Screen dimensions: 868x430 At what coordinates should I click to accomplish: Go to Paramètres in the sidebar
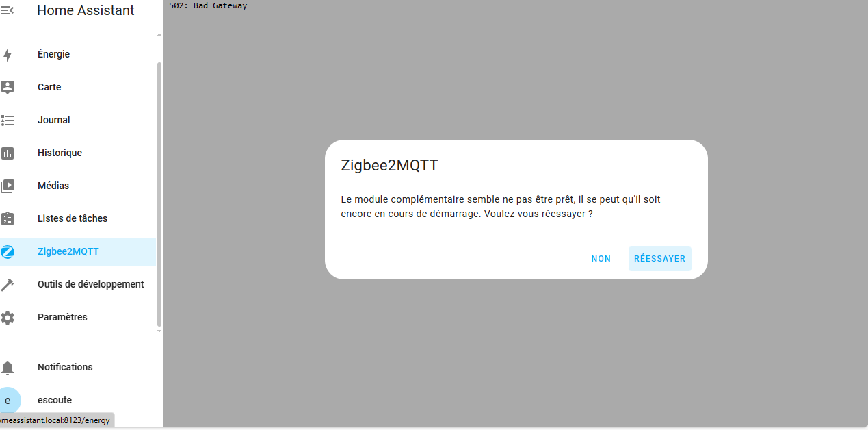78,317
